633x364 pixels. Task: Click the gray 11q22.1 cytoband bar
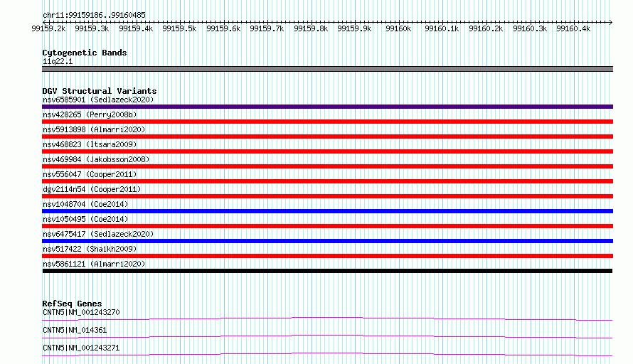click(x=327, y=69)
